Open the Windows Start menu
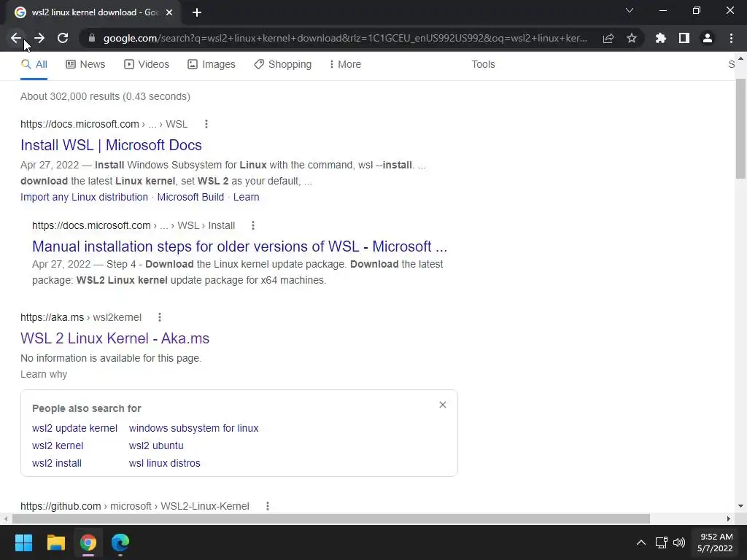747x560 pixels. (x=23, y=542)
